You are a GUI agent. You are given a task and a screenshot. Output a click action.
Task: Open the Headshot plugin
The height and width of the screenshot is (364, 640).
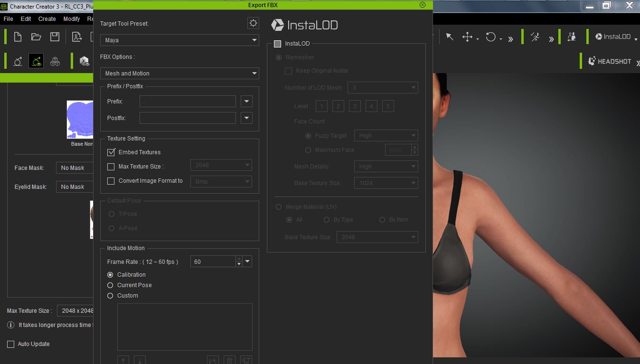[x=610, y=61]
